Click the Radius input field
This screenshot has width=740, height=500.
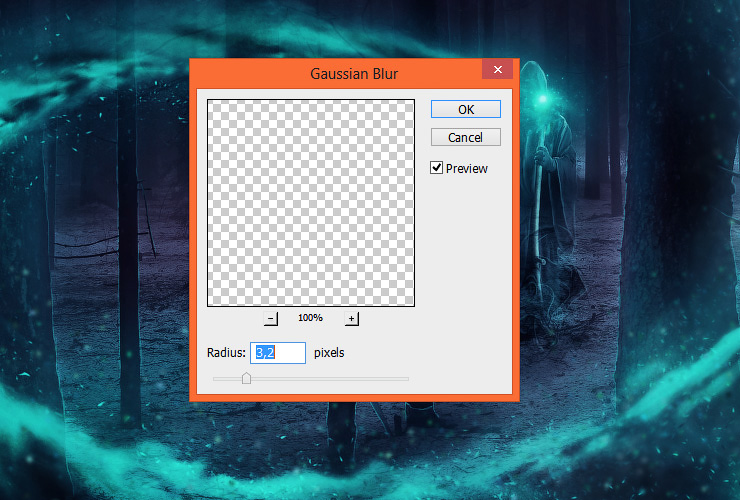pyautogui.click(x=278, y=353)
